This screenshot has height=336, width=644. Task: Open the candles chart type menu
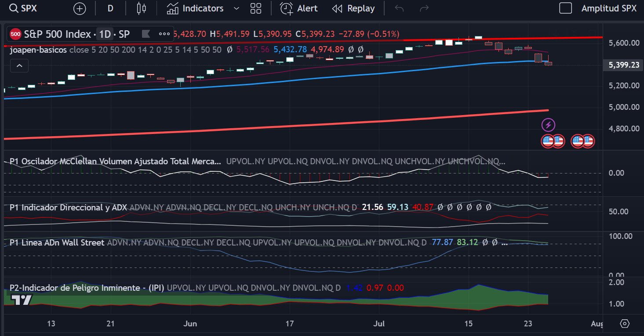(141, 8)
